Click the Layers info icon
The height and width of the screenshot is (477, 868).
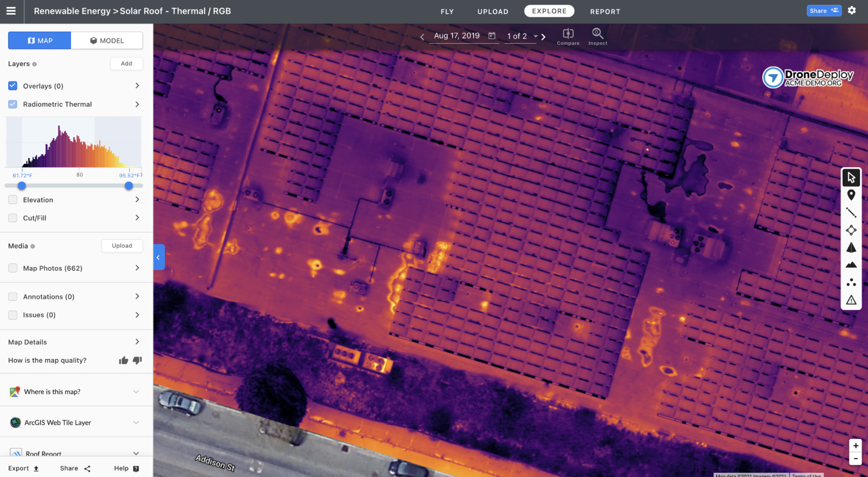(34, 64)
